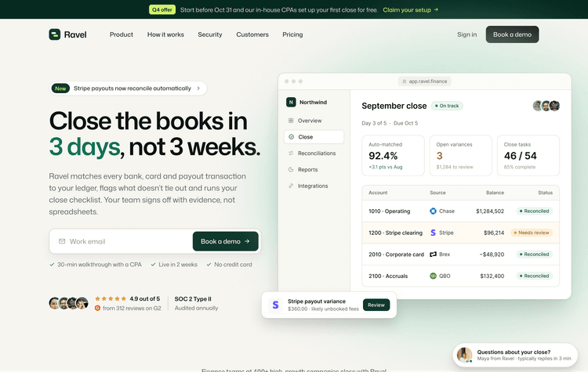The image size is (588, 372).
Task: Open Reports in the sidebar
Action: 314,169
